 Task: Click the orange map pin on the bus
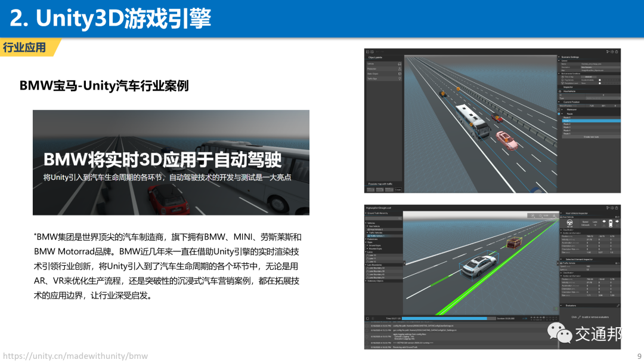(471, 125)
